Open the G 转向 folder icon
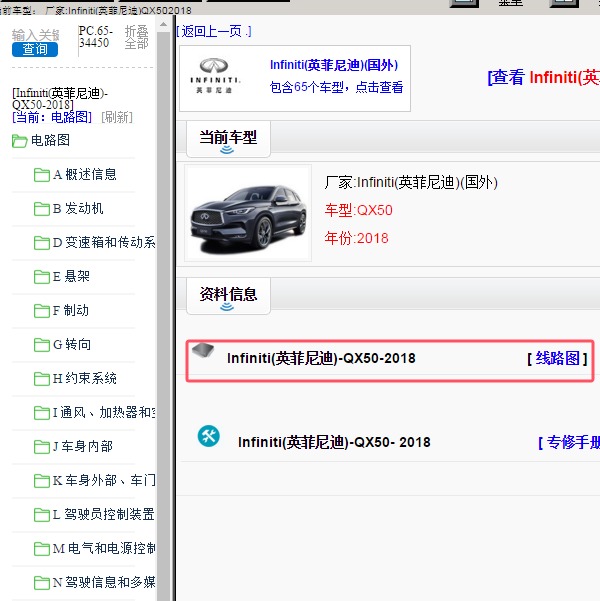The image size is (600, 601). pyautogui.click(x=41, y=345)
